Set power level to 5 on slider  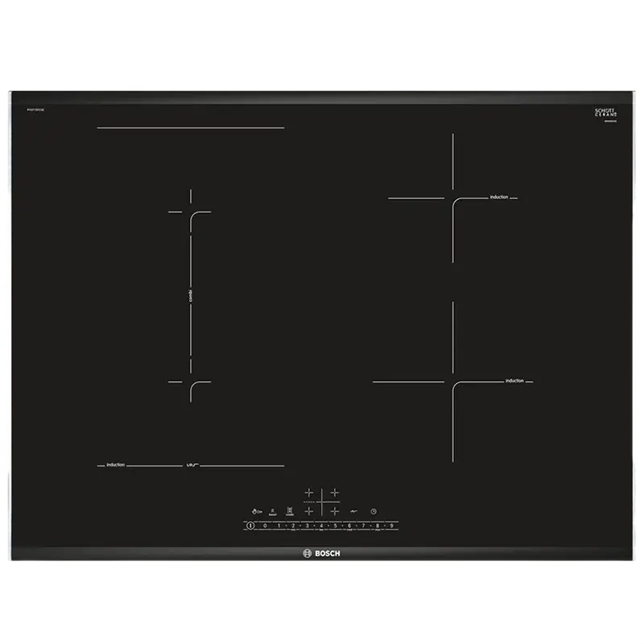[x=335, y=526]
